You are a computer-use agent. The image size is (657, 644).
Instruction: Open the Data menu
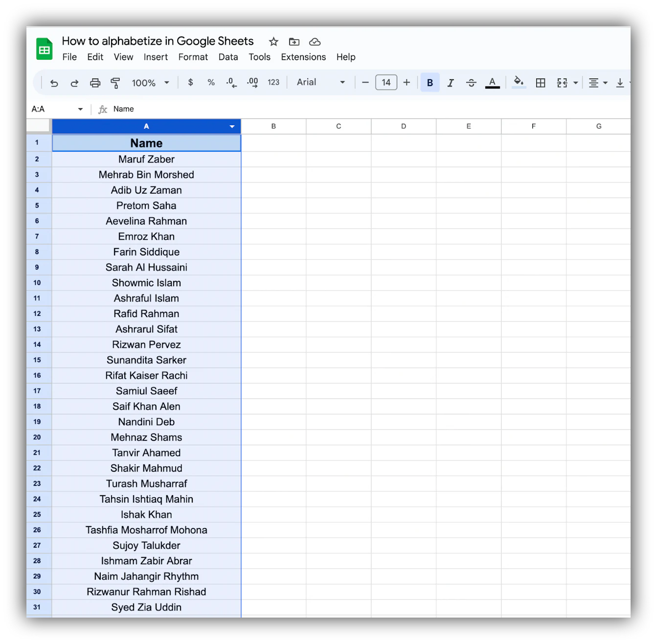coord(228,57)
